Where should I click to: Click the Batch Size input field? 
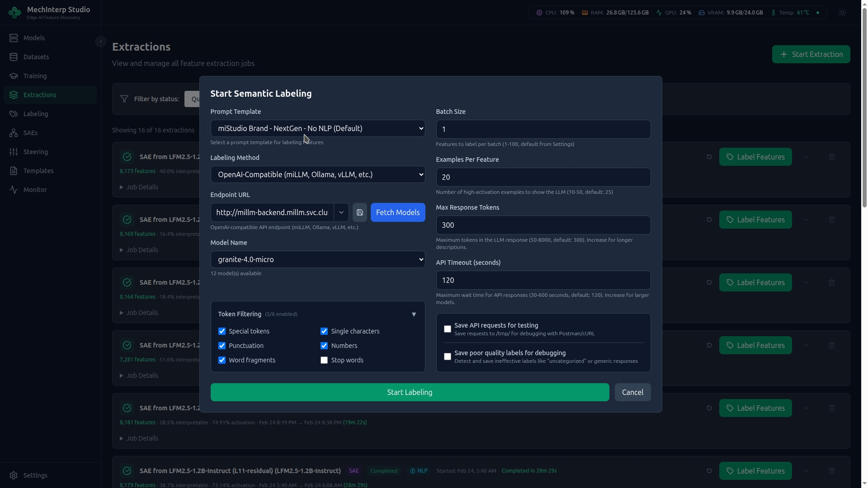pyautogui.click(x=543, y=129)
